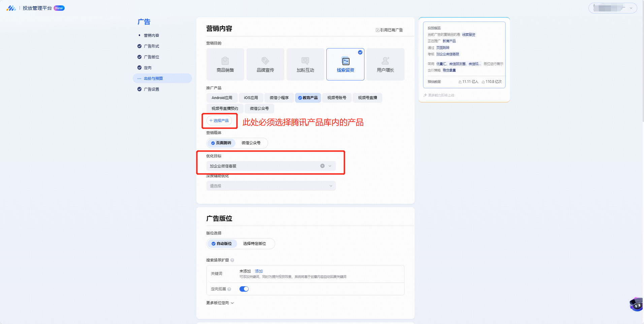This screenshot has width=644, height=324.
Task: Click 线索留资 tag in 投放概览
Action: (x=469, y=35)
